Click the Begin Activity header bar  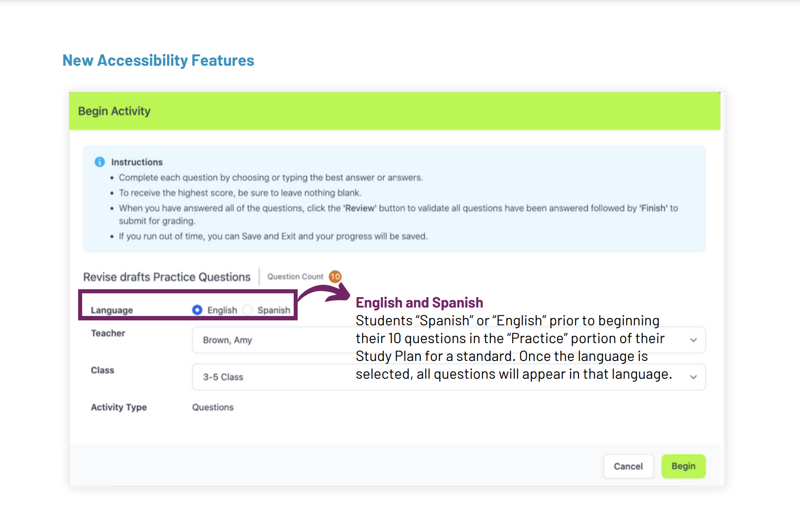click(x=395, y=111)
